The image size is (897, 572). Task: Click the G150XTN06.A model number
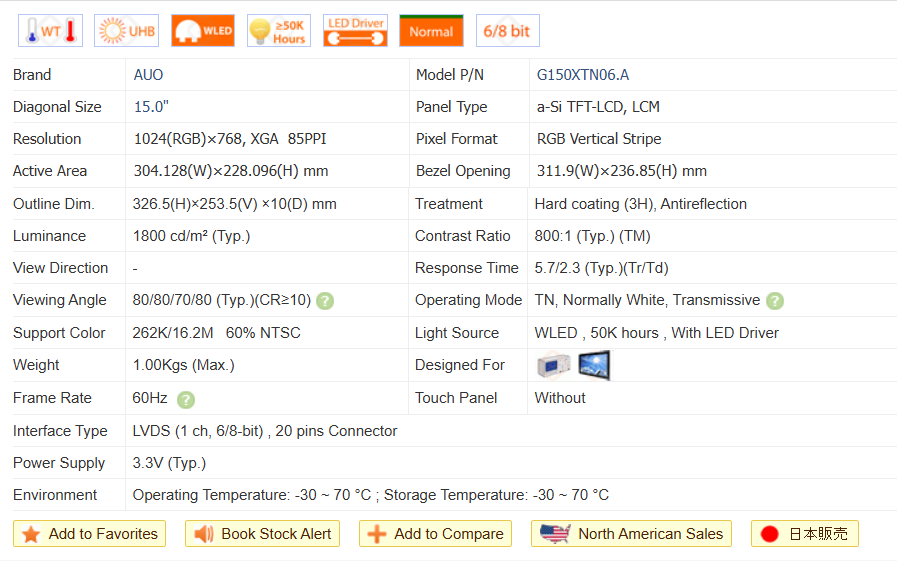pos(583,75)
